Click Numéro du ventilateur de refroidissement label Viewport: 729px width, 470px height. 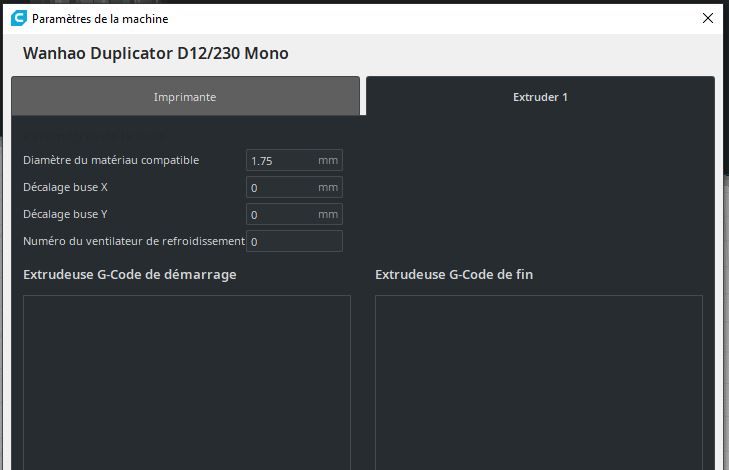pyautogui.click(x=134, y=241)
